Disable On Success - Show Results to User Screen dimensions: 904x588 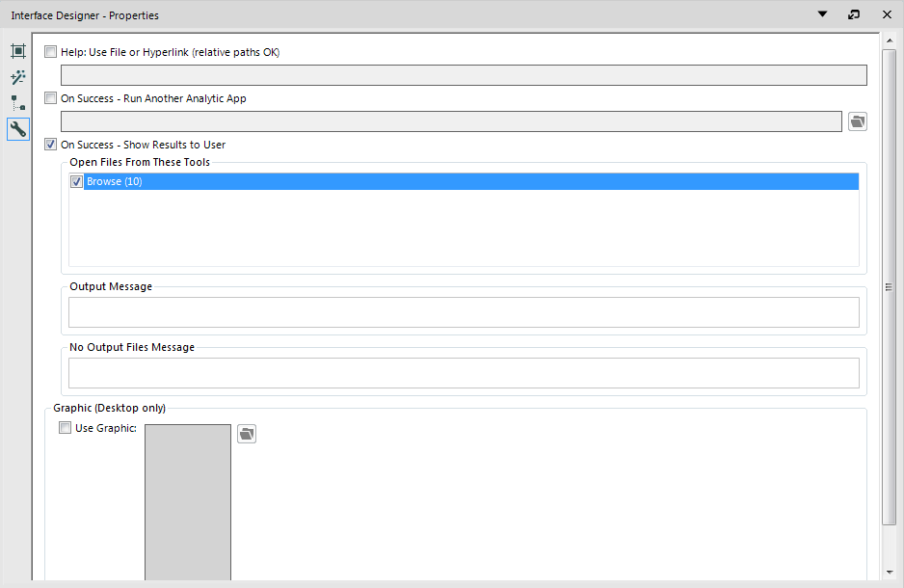[50, 144]
